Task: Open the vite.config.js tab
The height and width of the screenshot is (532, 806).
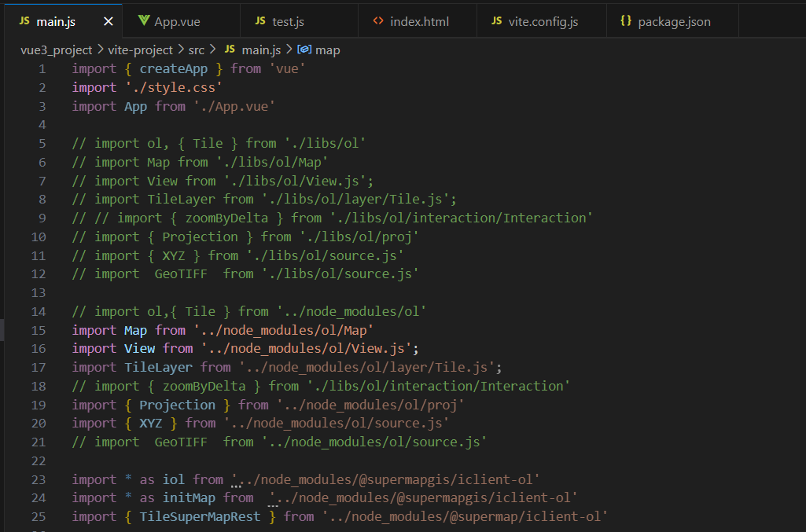Action: coord(541,21)
